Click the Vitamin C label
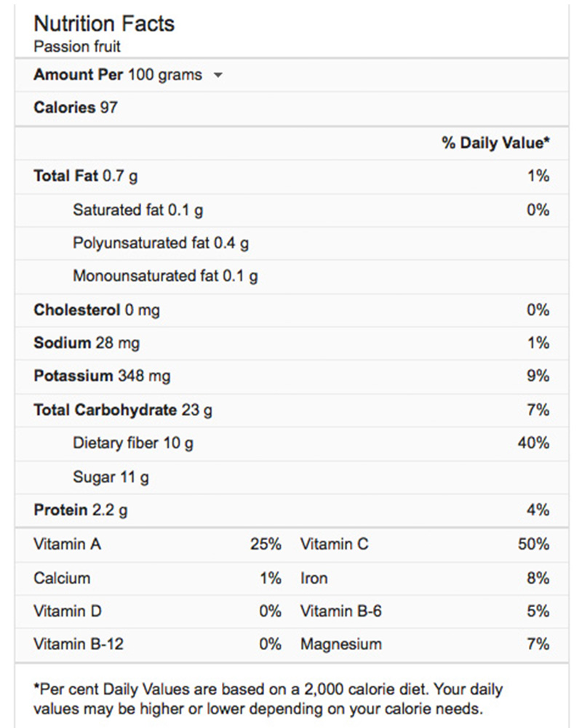582x728 pixels. click(x=334, y=544)
